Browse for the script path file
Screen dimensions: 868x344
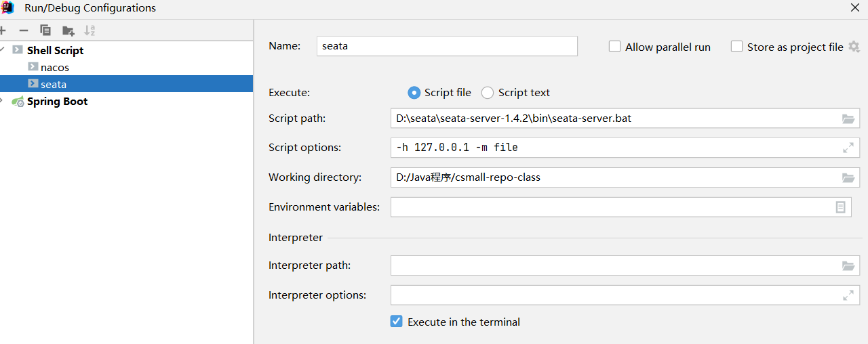click(x=848, y=119)
